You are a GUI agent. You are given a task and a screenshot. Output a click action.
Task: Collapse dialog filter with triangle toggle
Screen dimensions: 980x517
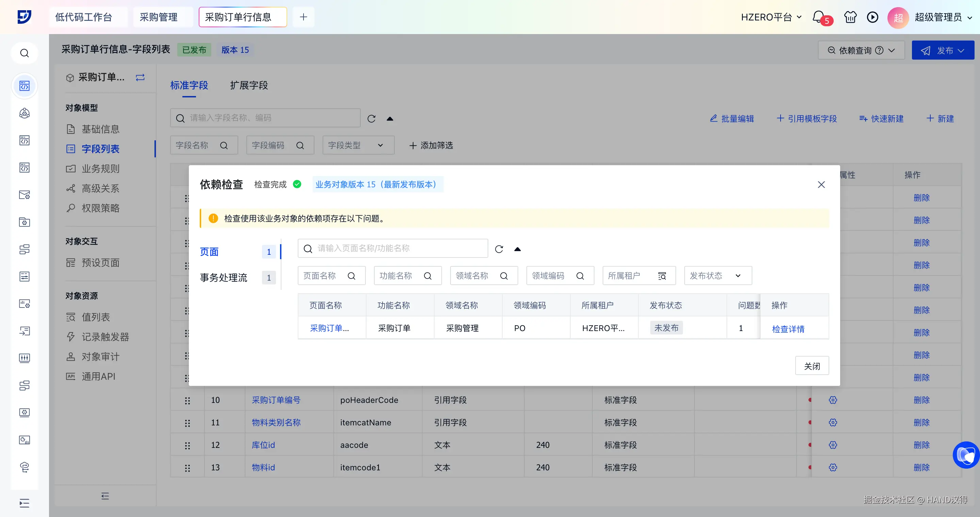click(517, 249)
